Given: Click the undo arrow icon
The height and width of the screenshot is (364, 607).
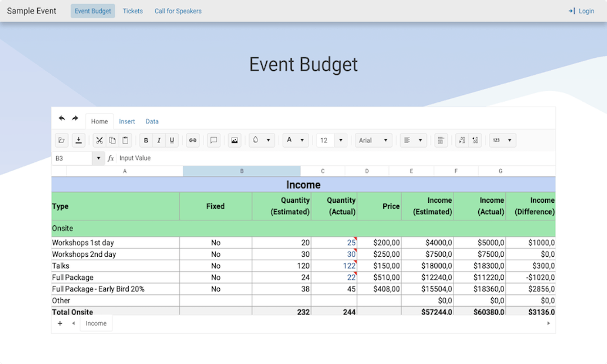Looking at the screenshot, I should coord(62,119).
